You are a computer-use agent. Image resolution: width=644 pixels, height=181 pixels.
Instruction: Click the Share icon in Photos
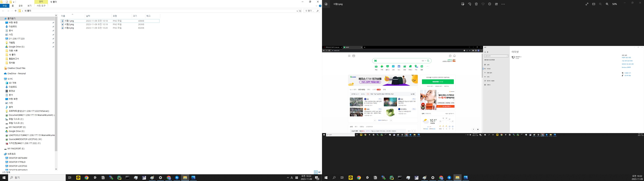(x=496, y=4)
